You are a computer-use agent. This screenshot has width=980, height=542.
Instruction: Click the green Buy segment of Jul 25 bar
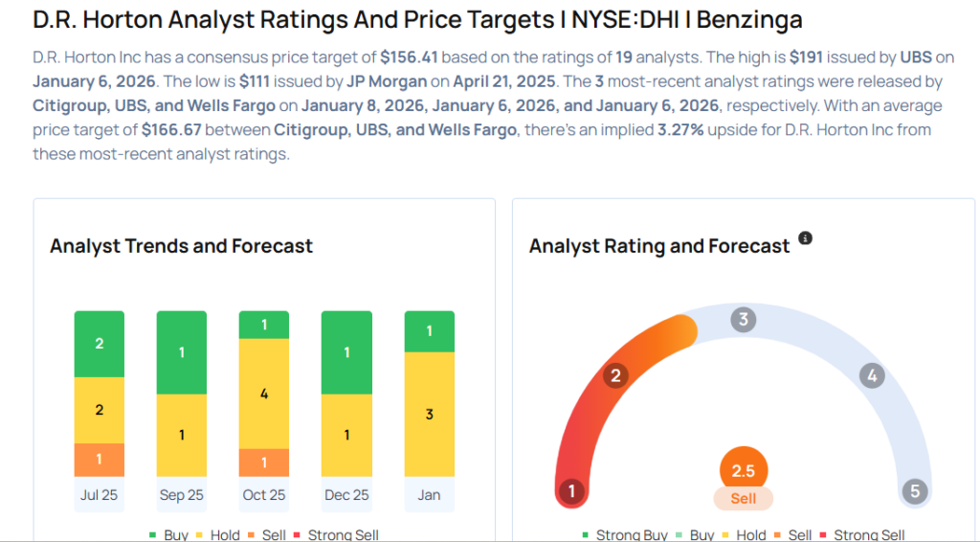point(100,344)
